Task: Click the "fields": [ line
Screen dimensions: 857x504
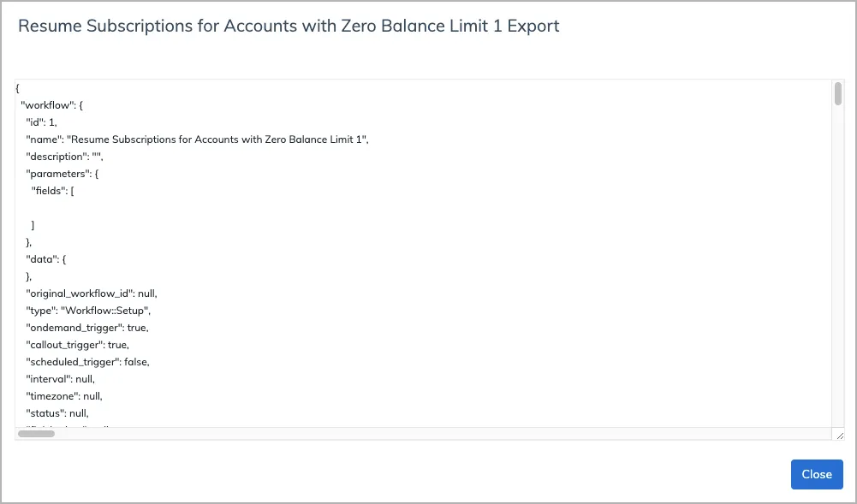Action: point(52,191)
